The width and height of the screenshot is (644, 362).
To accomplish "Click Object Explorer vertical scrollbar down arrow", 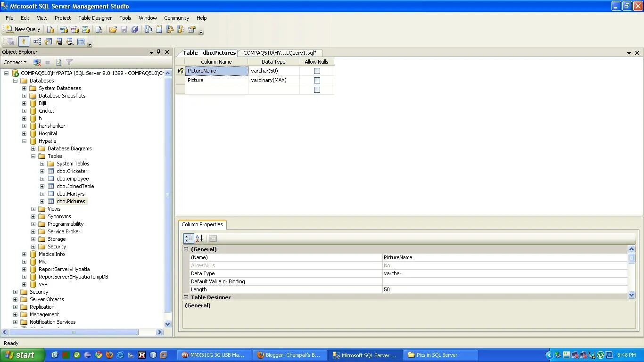I will click(167, 324).
